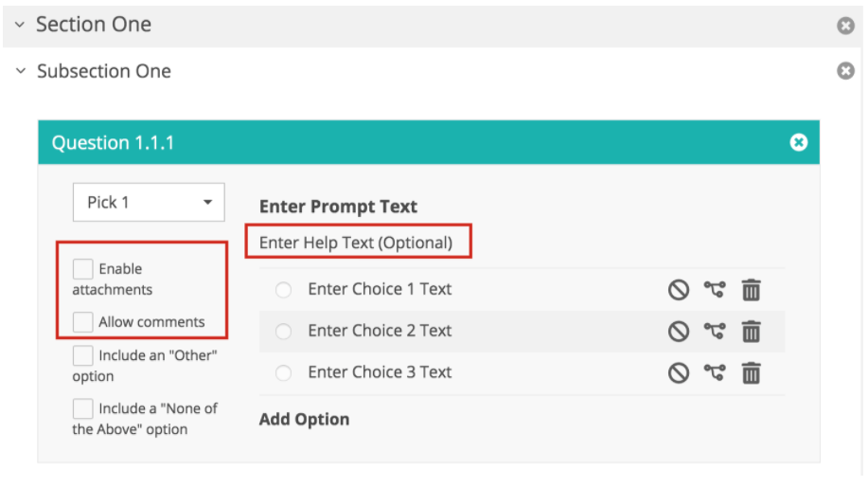The width and height of the screenshot is (868, 487).
Task: Collapse Section One with its chevron
Action: pyautogui.click(x=20, y=25)
